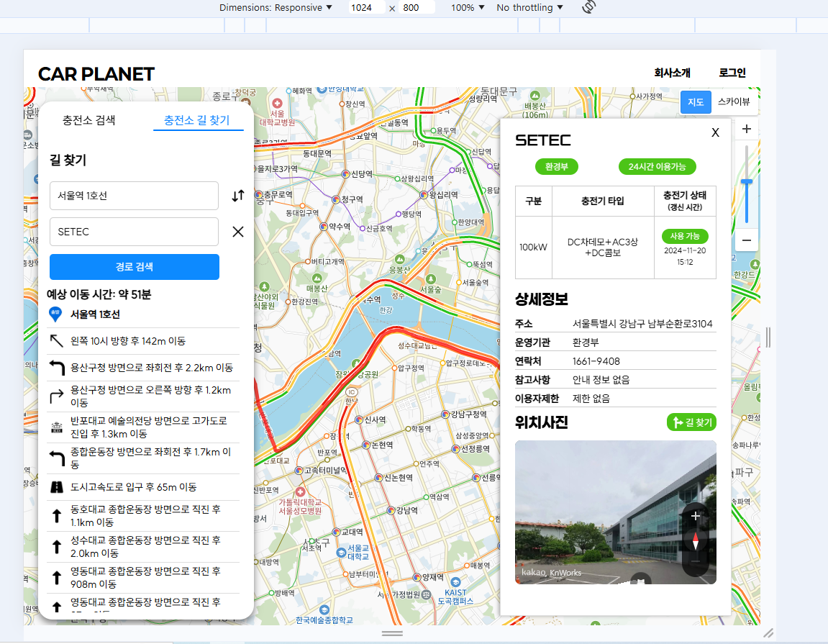
Task: Click the DC차데모+AC3상+DC콤보 charger type cell
Action: point(603,248)
